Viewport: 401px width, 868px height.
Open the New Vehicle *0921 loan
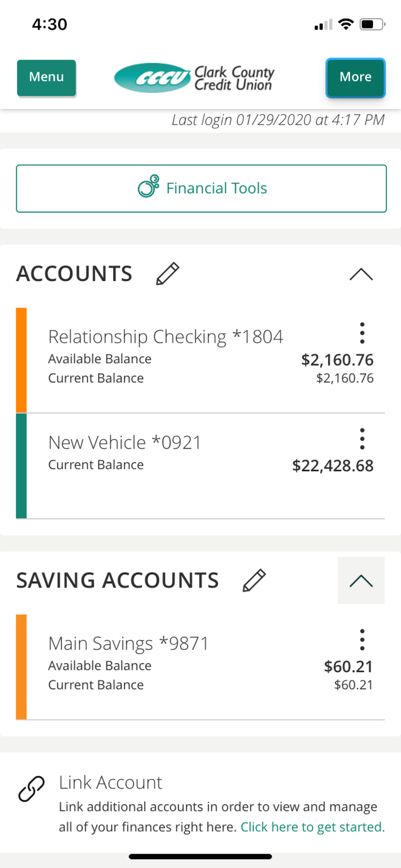(x=125, y=443)
